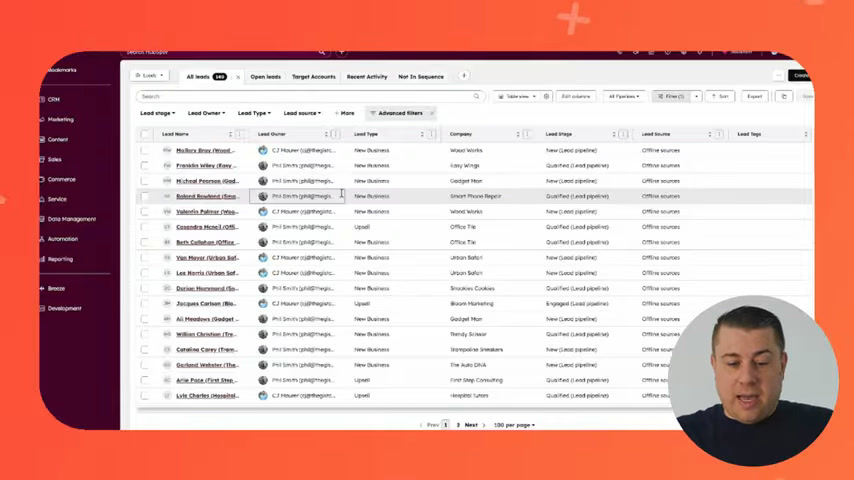Click the plus button next to the top search
The image size is (854, 480).
[341, 52]
